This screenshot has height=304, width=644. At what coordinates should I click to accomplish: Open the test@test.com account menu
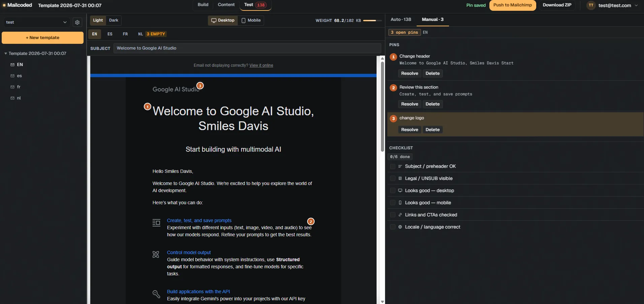[x=612, y=5]
